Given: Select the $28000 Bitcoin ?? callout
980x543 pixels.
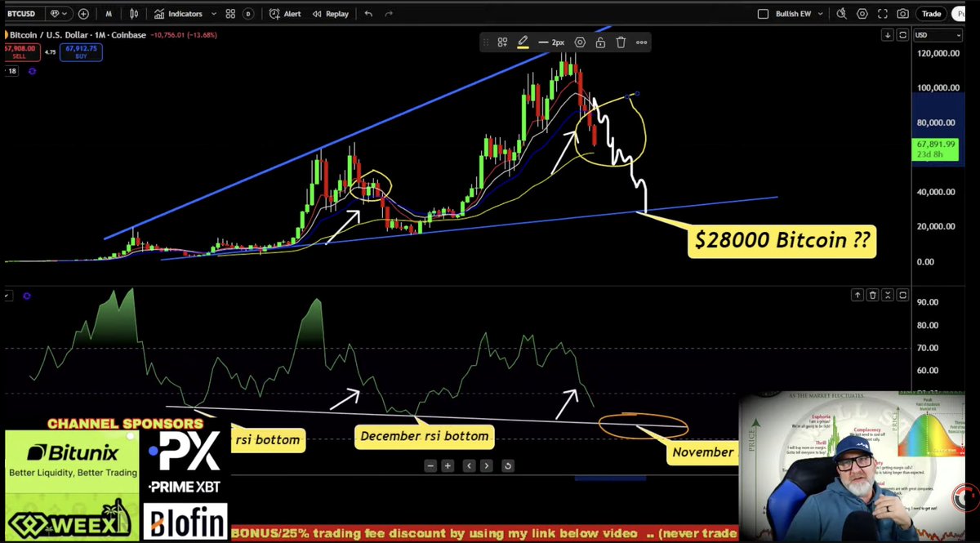Looking at the screenshot, I should [782, 240].
